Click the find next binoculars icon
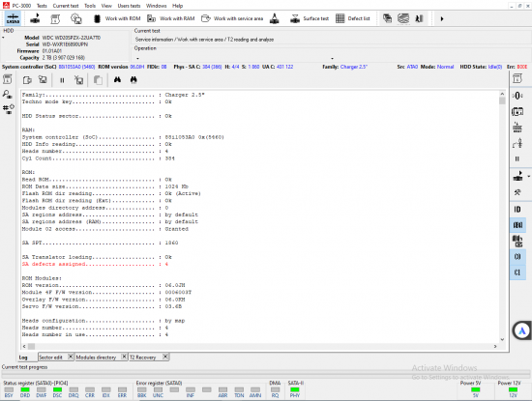 [133, 80]
